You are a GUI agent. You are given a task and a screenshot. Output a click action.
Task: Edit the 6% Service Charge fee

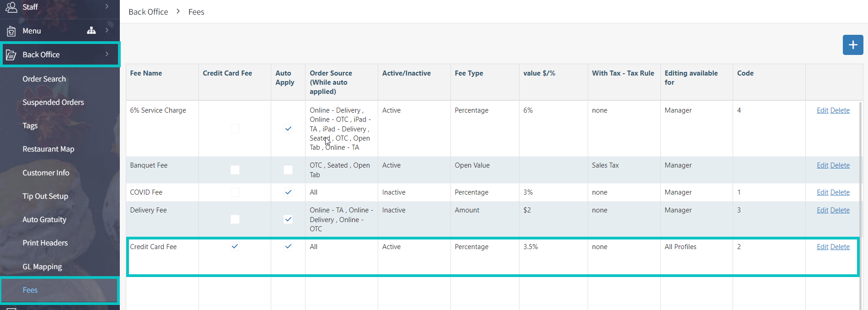click(x=822, y=110)
